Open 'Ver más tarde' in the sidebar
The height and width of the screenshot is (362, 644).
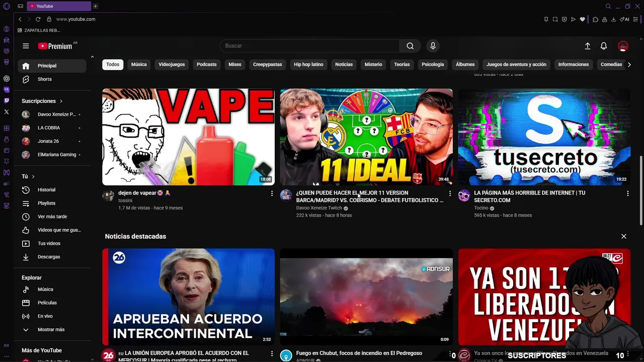point(51,217)
